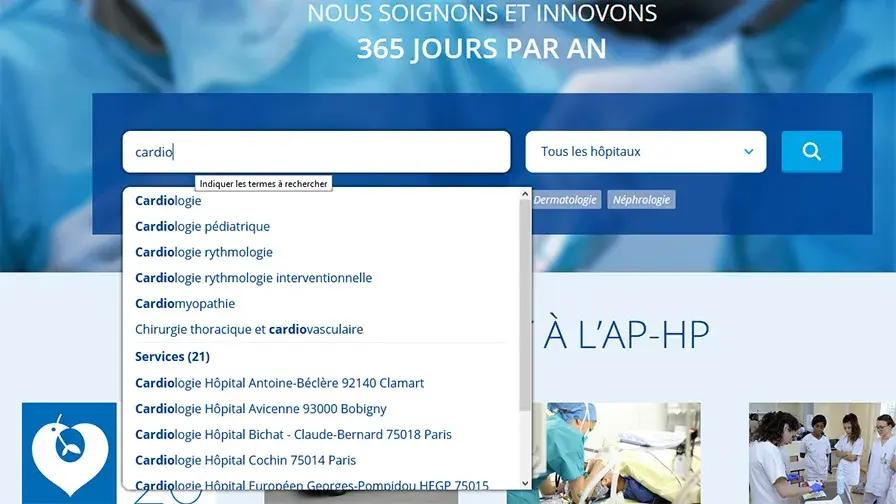Open Cardiologie Hôpital Cochin 75014 Paris
This screenshot has width=896, height=504.
point(246,460)
